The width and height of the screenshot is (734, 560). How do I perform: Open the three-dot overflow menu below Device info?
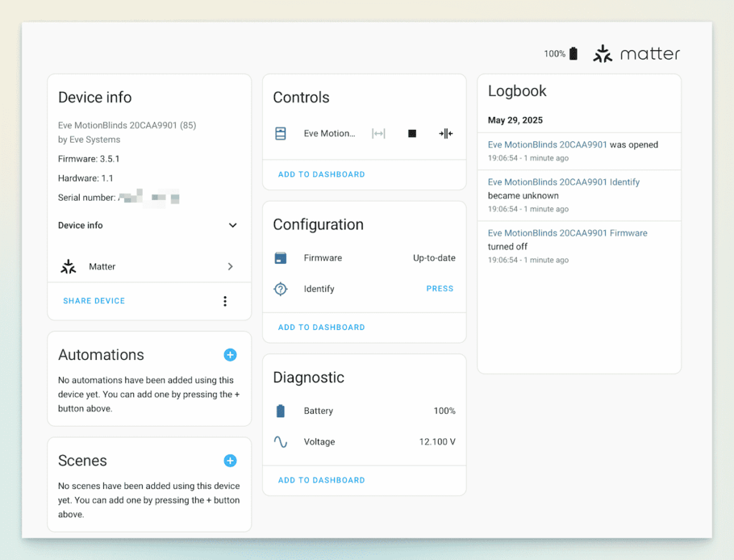[x=225, y=301]
